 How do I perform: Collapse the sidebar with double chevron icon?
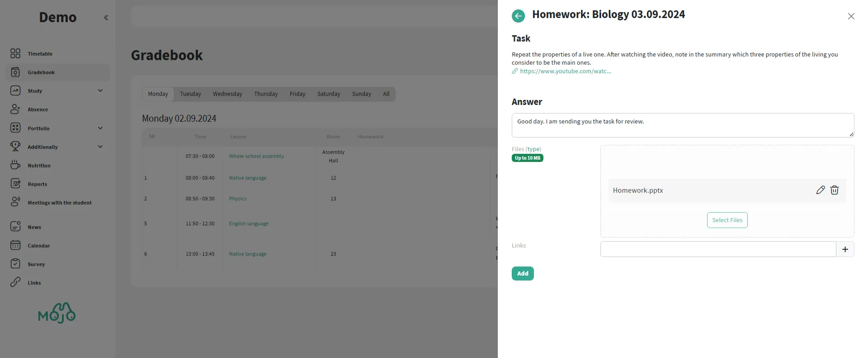coord(106,18)
